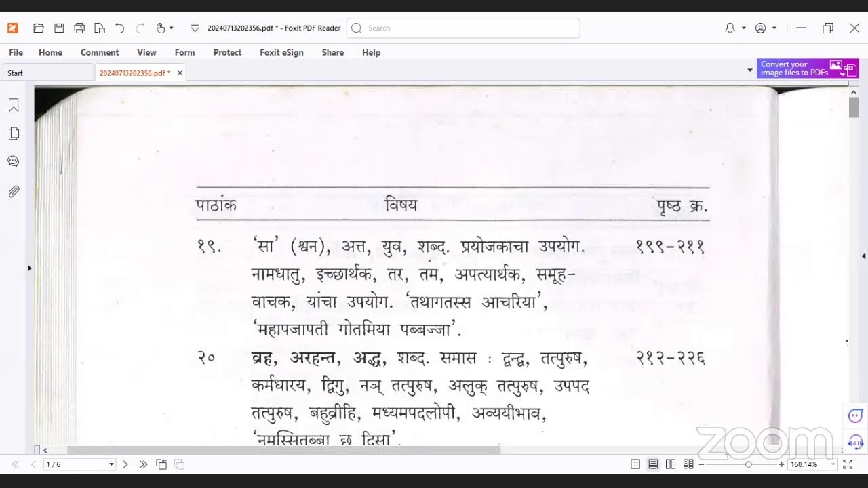Switch to the Home ribbon tab
The width and height of the screenshot is (868, 488).
tap(50, 52)
